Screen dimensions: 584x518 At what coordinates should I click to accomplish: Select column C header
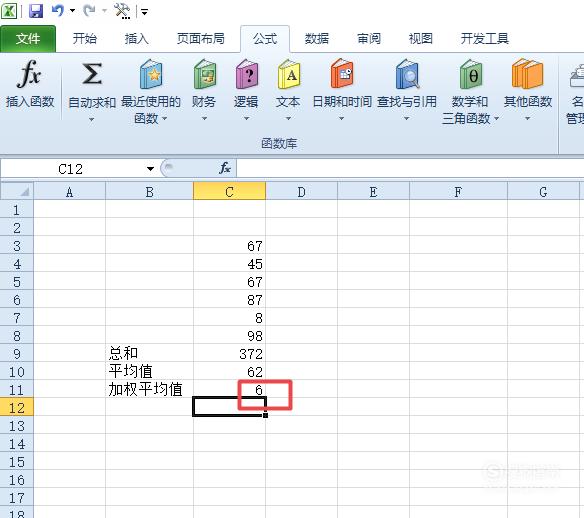[229, 191]
